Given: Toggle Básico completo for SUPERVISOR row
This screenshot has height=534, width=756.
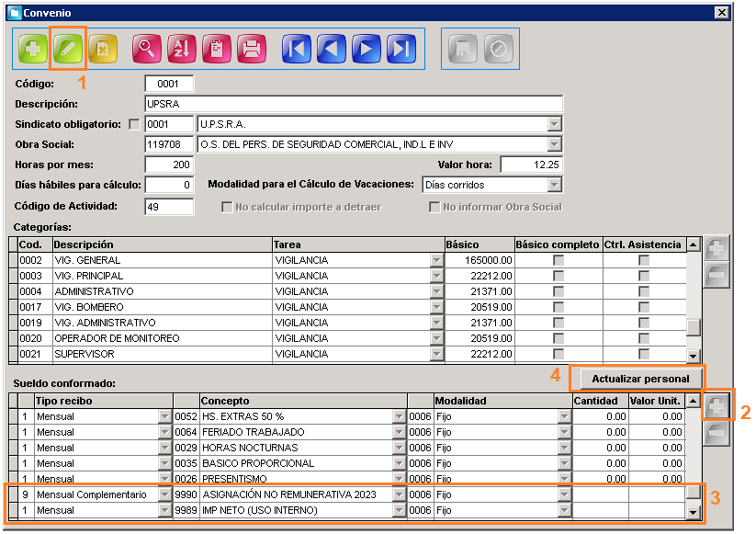Looking at the screenshot, I should tap(559, 354).
